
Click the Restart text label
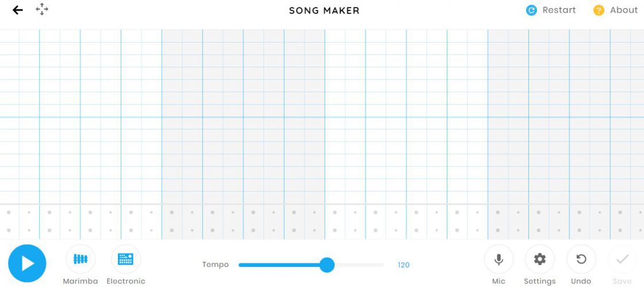coord(559,10)
